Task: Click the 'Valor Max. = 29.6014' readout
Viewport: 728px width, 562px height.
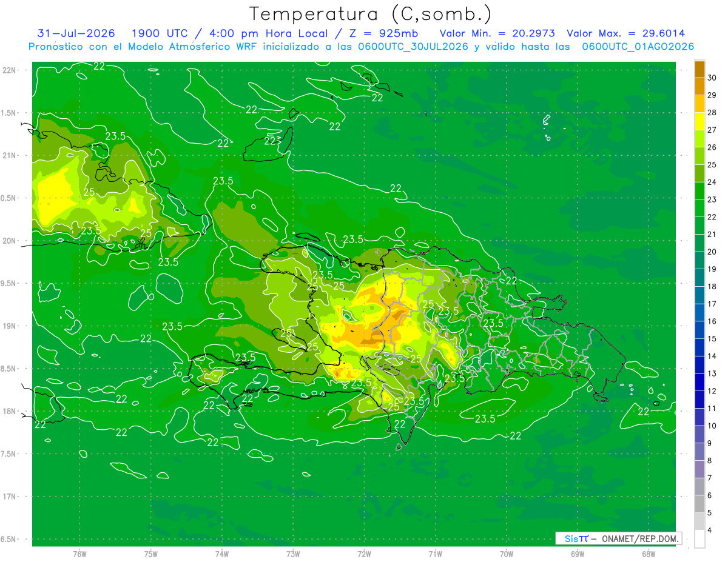Action: tap(625, 33)
